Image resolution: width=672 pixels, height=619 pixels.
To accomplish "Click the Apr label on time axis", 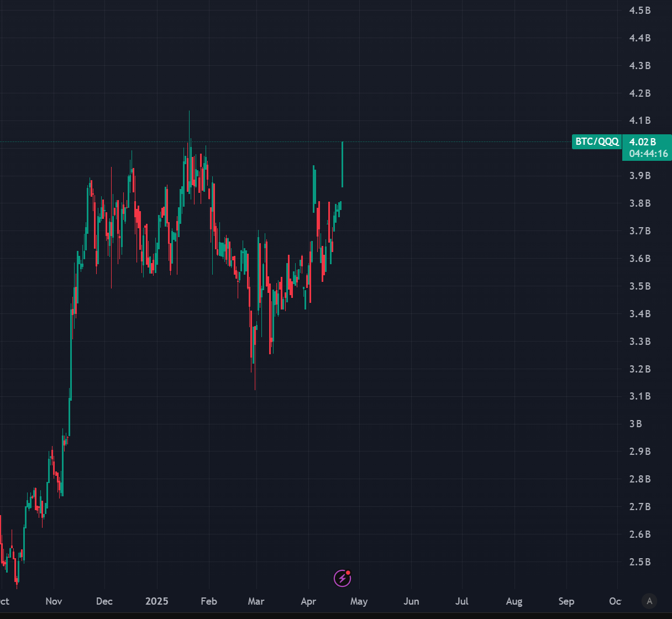I will 308,601.
